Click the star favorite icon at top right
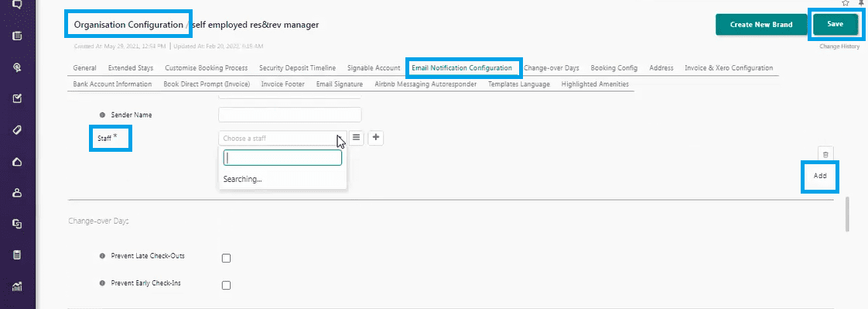 [846, 3]
